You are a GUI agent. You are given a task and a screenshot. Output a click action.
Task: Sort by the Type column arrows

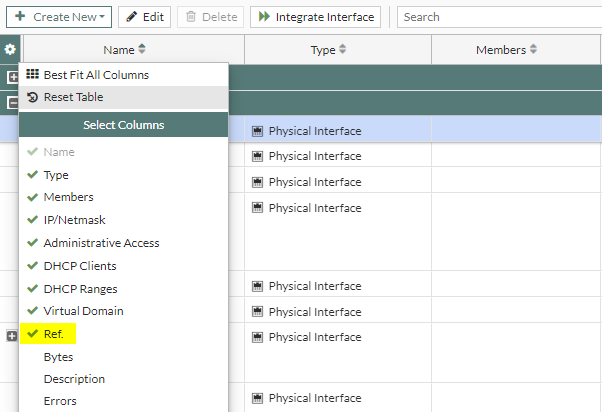click(342, 49)
